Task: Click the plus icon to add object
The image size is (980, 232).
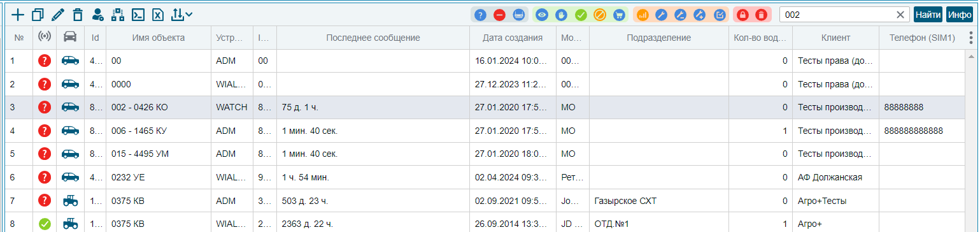Action: [18, 14]
